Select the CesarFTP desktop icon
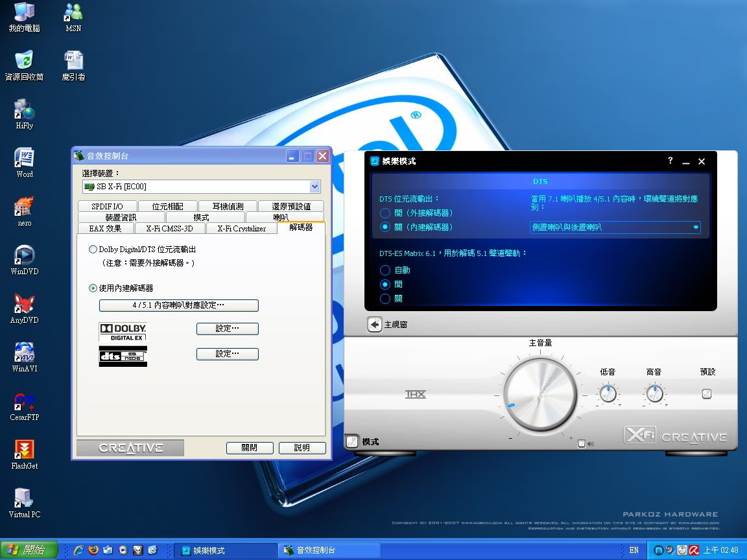 (24, 406)
